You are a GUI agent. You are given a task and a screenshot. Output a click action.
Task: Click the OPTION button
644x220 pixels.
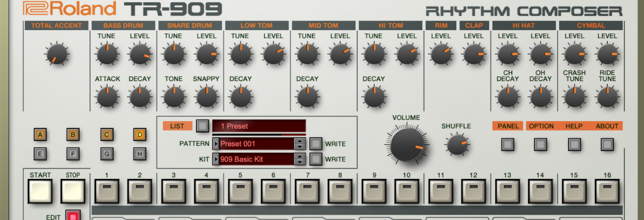(540, 145)
